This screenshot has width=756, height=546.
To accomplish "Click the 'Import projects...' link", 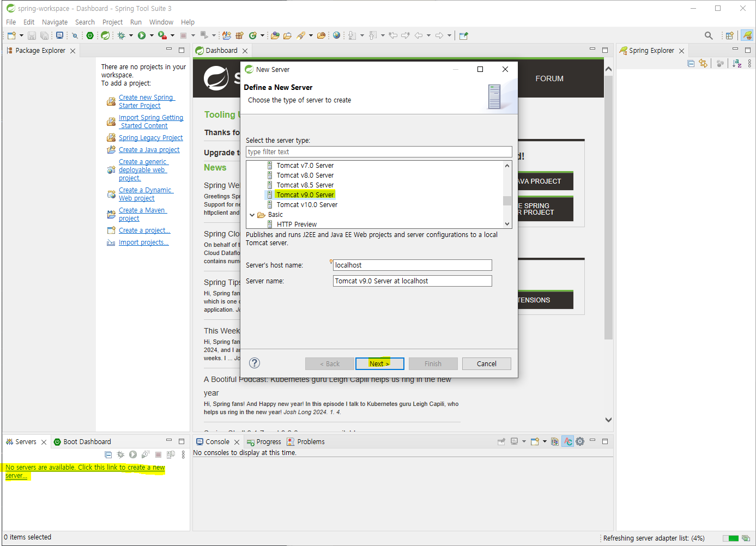I will coord(144,242).
